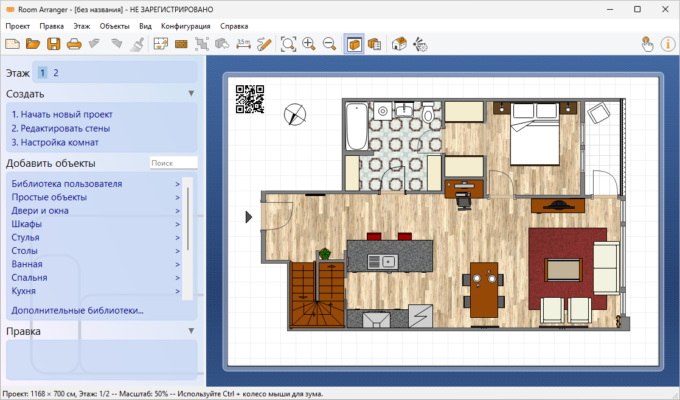Click the orange info icon
The width and height of the screenshot is (680, 400).
point(668,44)
